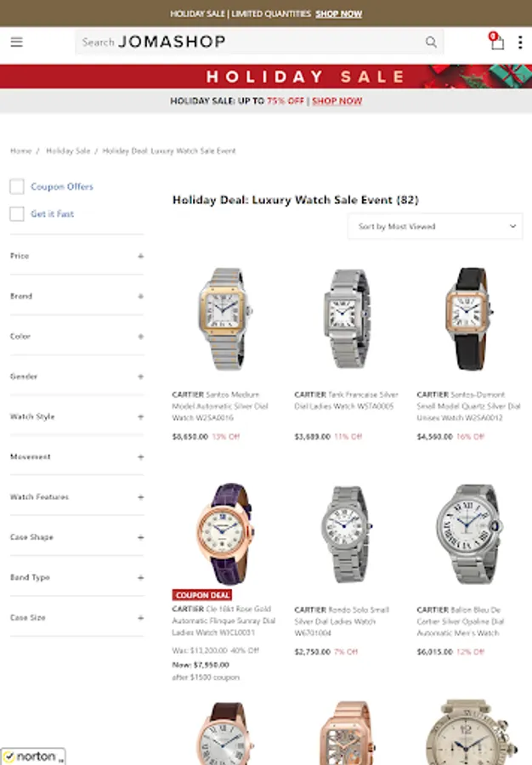Expand the Watch Style filter section
Screen dimensions: 532x765
(x=77, y=416)
